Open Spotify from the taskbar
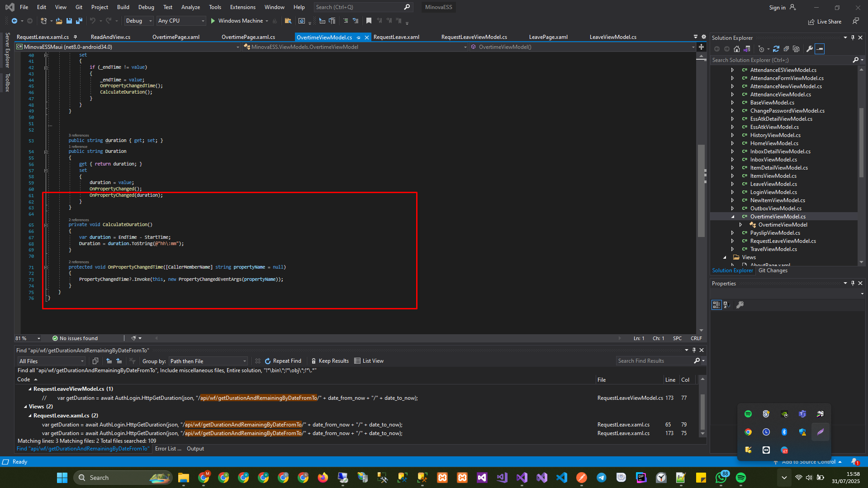868x488 pixels. click(x=740, y=478)
